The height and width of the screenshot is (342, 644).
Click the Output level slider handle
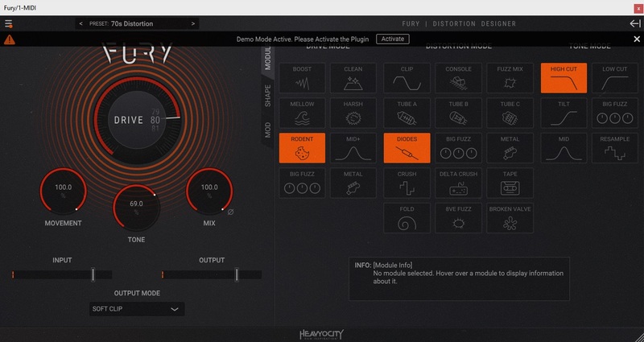point(237,274)
